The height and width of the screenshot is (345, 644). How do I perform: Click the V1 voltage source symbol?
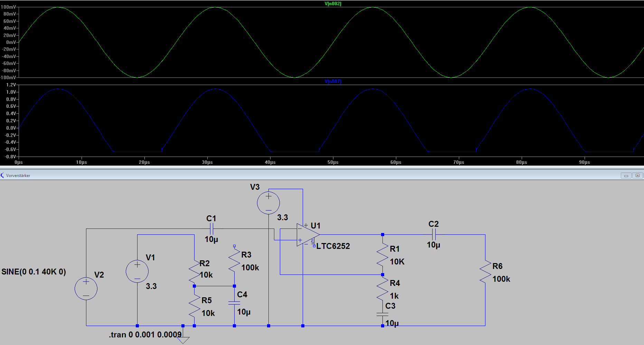click(137, 271)
